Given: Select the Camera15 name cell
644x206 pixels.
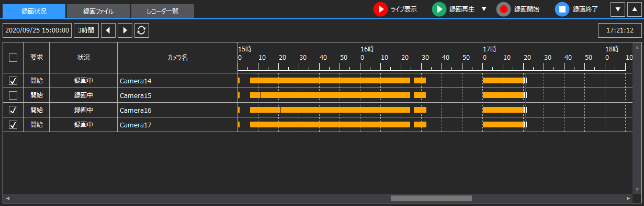Looking at the screenshot, I should click(177, 95).
